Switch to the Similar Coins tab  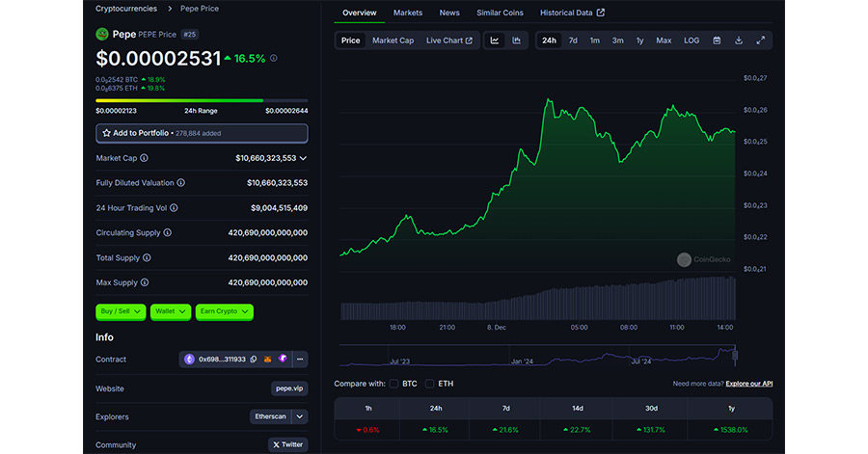click(500, 13)
